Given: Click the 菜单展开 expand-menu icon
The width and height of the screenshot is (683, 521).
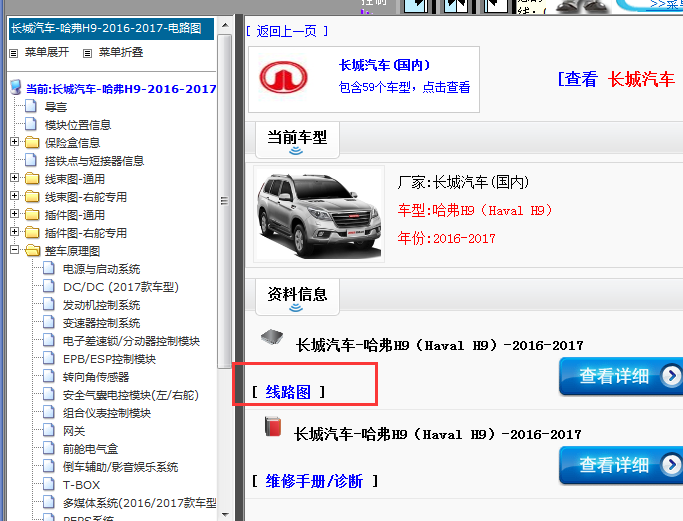Looking at the screenshot, I should [x=14, y=53].
